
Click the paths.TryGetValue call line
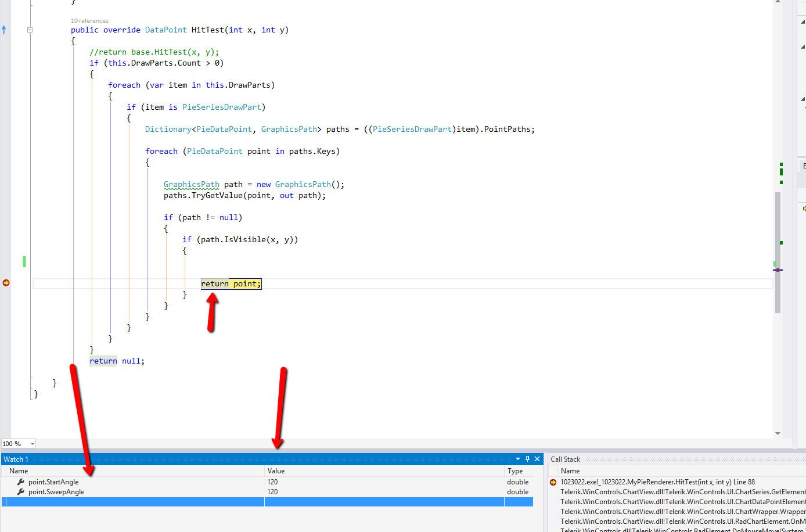244,196
